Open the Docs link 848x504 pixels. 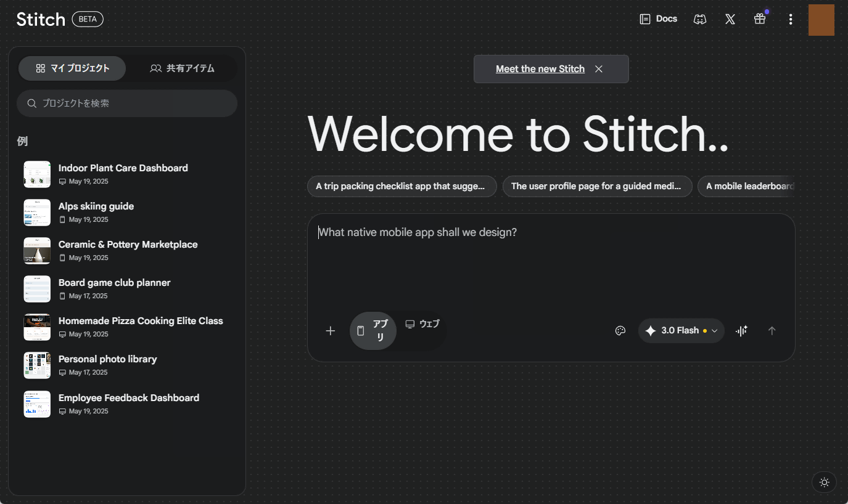tap(659, 19)
